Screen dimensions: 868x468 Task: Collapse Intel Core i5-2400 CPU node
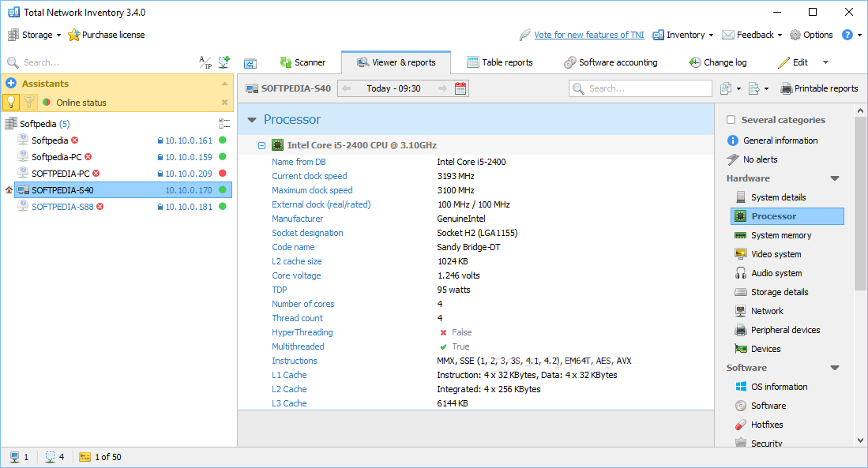[x=262, y=145]
